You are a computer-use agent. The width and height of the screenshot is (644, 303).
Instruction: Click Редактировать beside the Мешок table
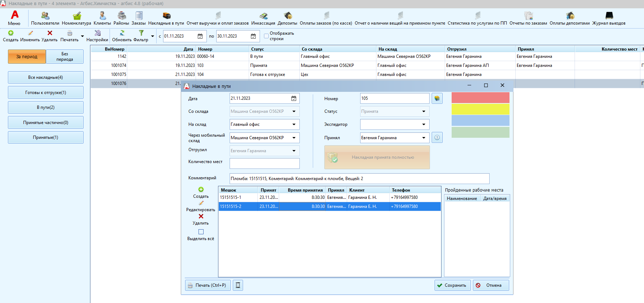[x=201, y=206]
